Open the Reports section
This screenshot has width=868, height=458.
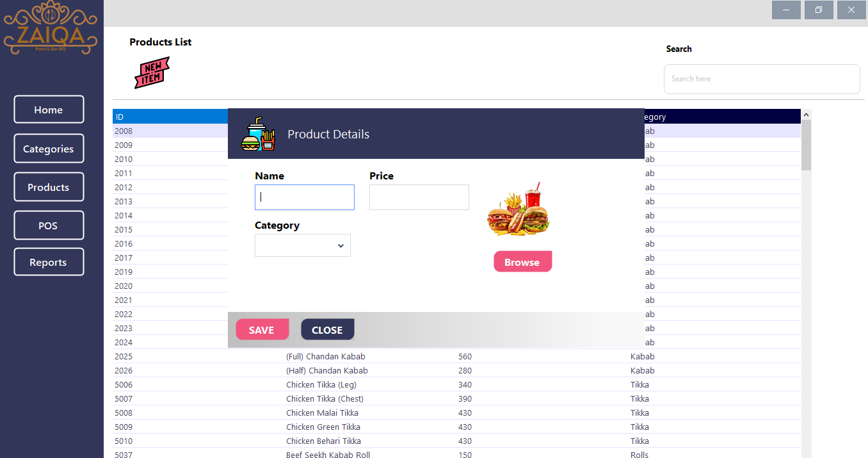tap(49, 262)
